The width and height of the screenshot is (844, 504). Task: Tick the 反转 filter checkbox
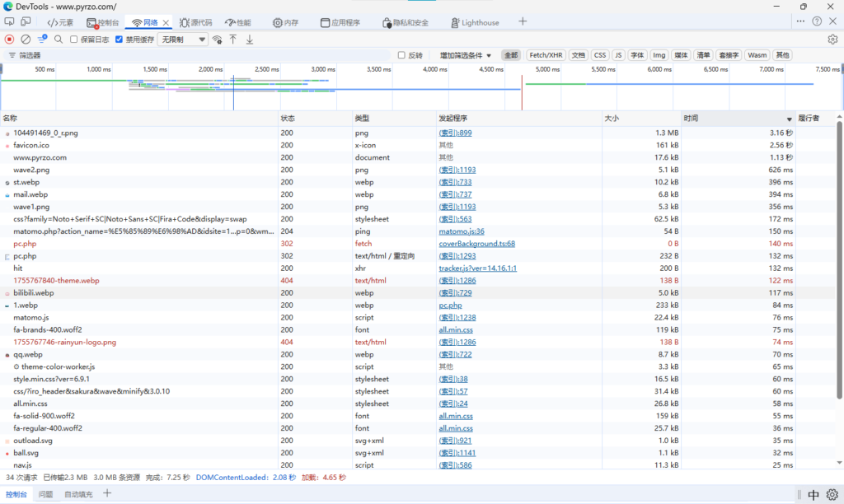(x=401, y=55)
